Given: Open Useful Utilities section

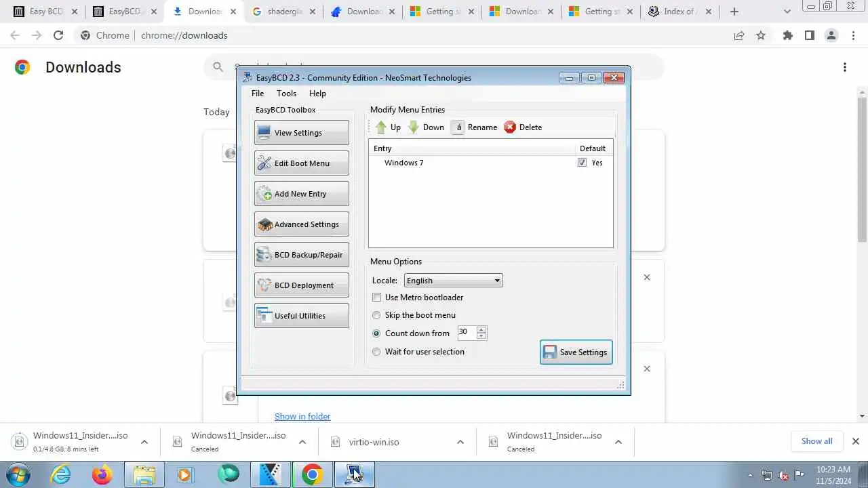Looking at the screenshot, I should tap(302, 316).
